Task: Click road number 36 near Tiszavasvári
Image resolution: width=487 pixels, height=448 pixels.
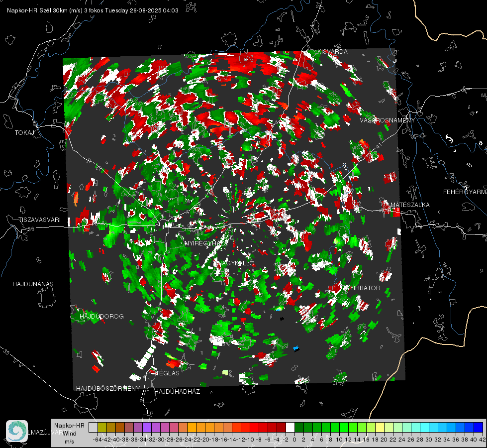Action: [31, 229]
